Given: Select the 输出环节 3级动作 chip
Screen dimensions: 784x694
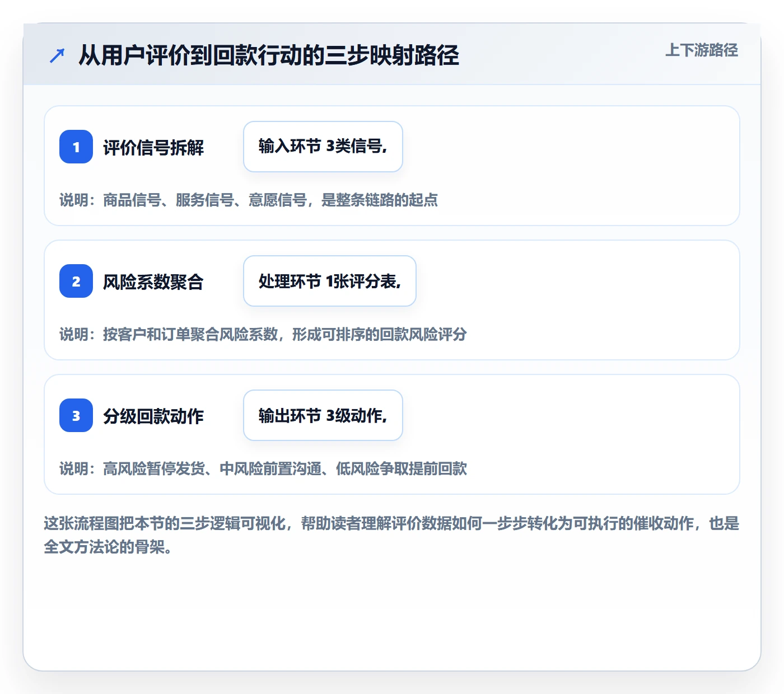Looking at the screenshot, I should click(x=323, y=415).
